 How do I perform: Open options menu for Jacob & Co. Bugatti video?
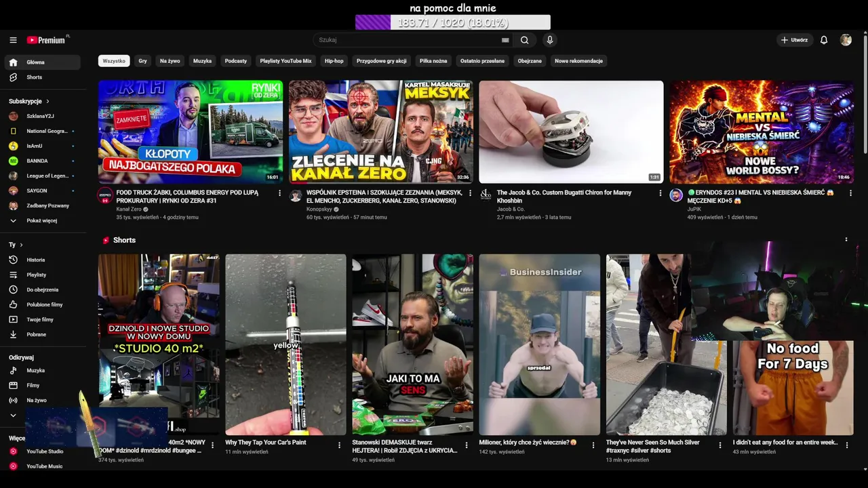[x=660, y=193]
